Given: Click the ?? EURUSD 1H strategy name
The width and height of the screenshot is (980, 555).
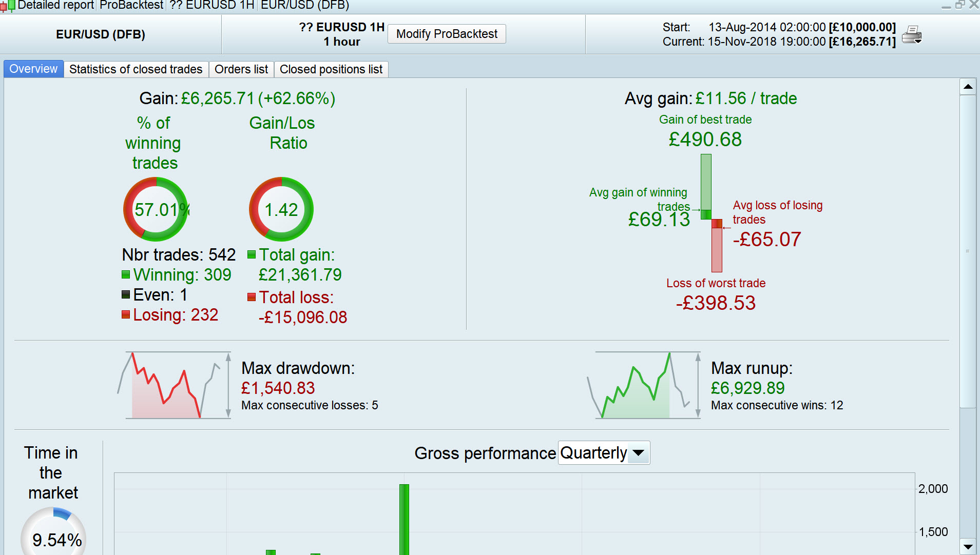Looking at the screenshot, I should [342, 27].
